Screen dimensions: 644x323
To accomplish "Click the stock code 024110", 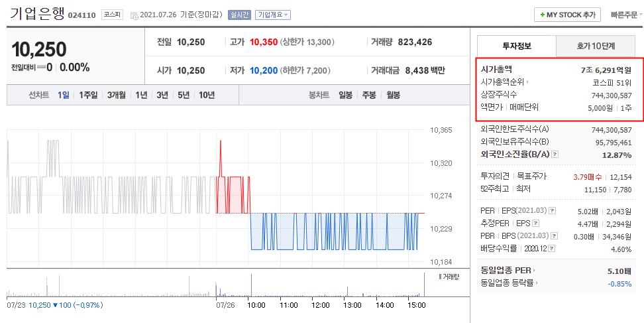I will tap(81, 16).
